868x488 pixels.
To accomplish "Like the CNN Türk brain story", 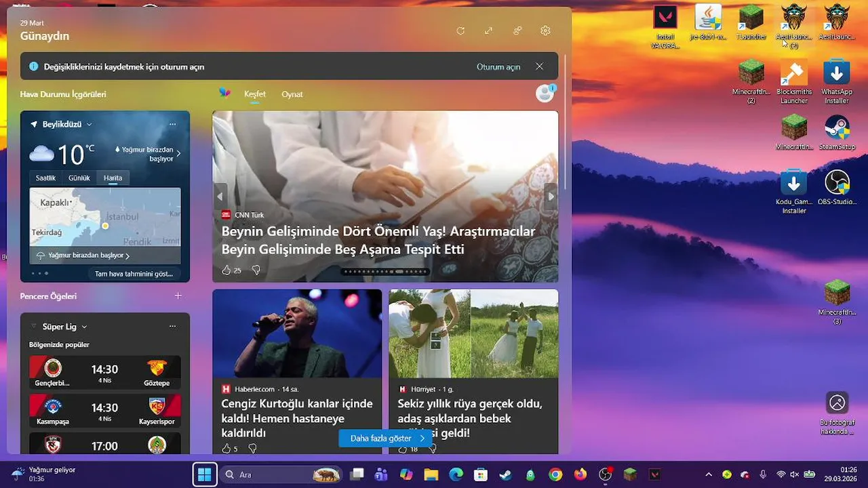I will pyautogui.click(x=226, y=270).
